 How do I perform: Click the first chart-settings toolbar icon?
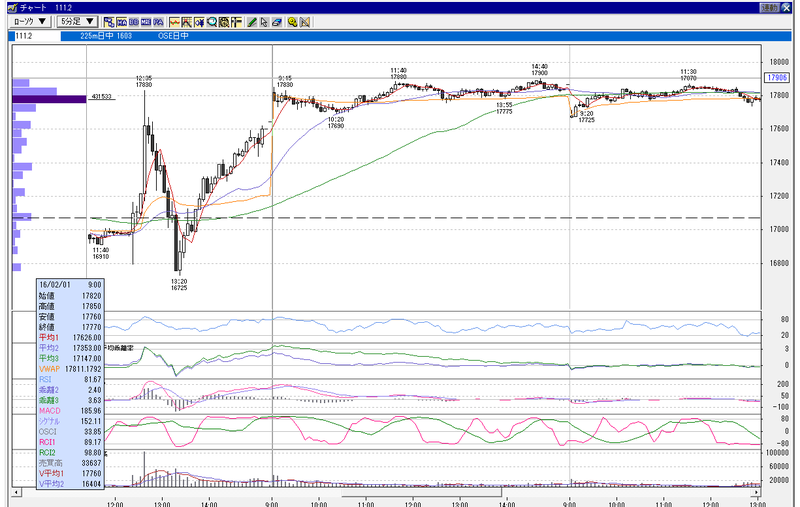(x=109, y=22)
